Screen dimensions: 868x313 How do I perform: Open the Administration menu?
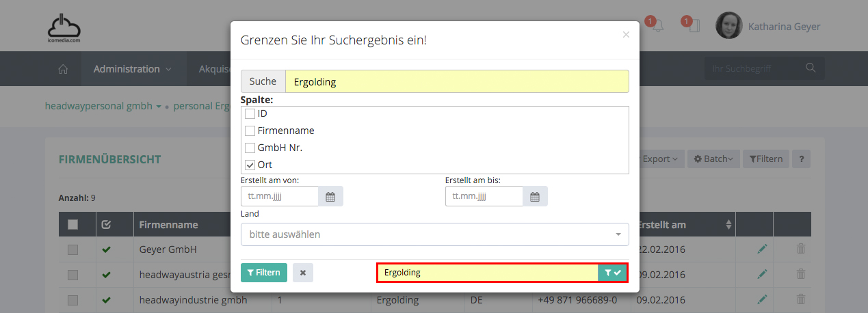coord(132,69)
